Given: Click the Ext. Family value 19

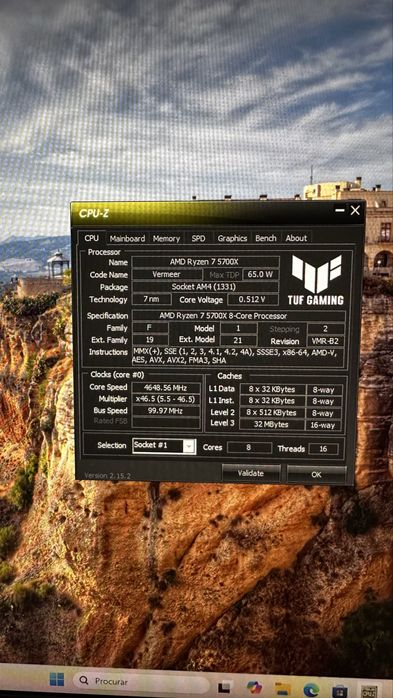Looking at the screenshot, I should [150, 341].
